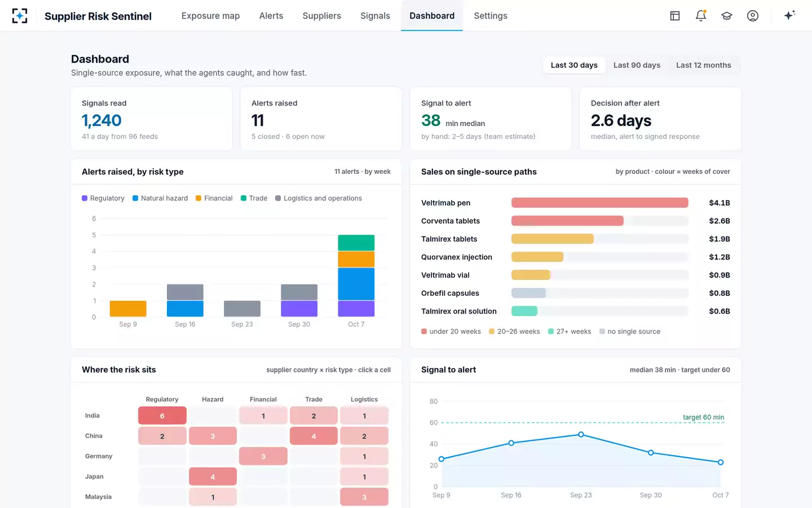This screenshot has height=508, width=812.
Task: Click the India Regulatory cell showing 6
Action: (x=162, y=416)
